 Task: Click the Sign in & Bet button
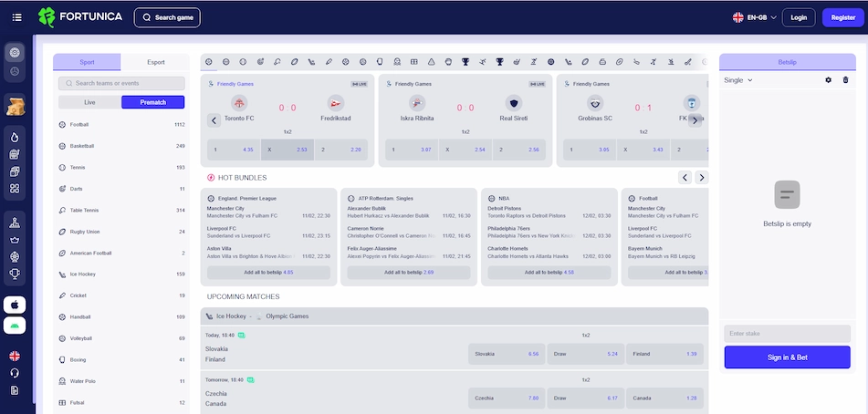(x=787, y=357)
